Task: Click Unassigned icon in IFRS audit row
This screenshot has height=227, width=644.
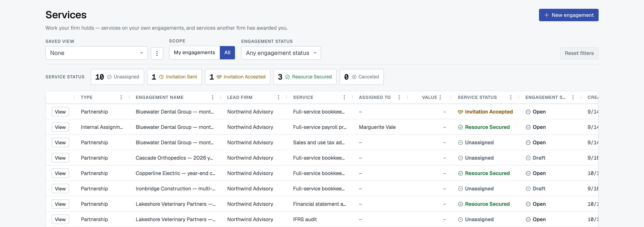Action: point(460,219)
